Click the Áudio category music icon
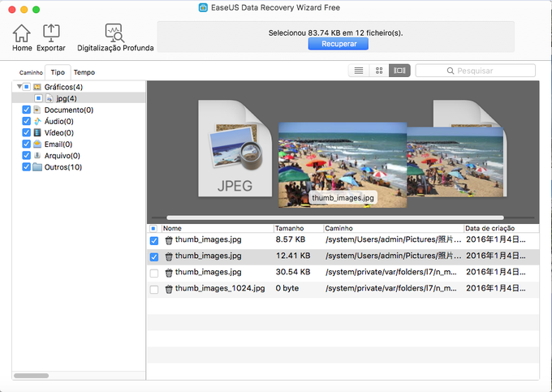This screenshot has height=392, width=552. point(37,122)
